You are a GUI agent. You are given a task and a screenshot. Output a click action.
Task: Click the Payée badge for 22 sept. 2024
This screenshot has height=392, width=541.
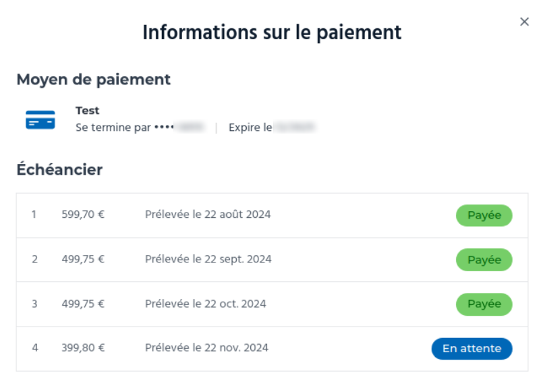click(x=484, y=260)
